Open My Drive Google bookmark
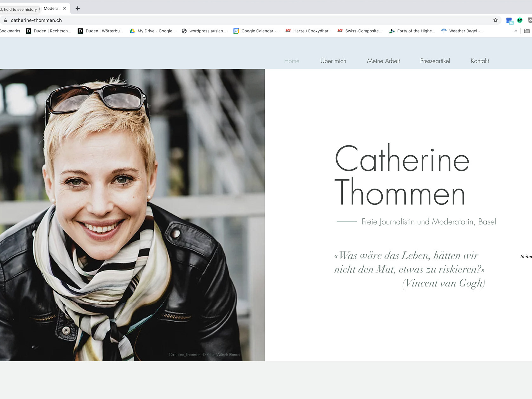The height and width of the screenshot is (399, 532). tap(152, 31)
